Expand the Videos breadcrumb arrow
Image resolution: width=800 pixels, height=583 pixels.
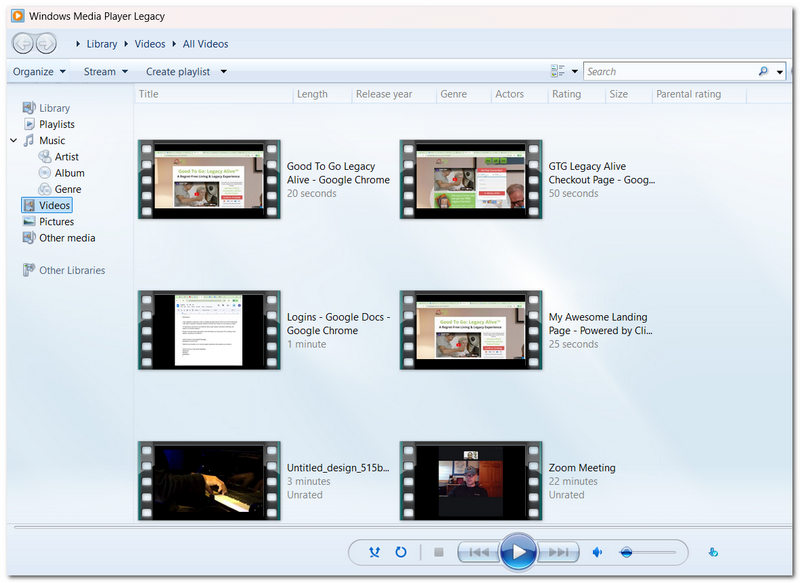point(126,44)
